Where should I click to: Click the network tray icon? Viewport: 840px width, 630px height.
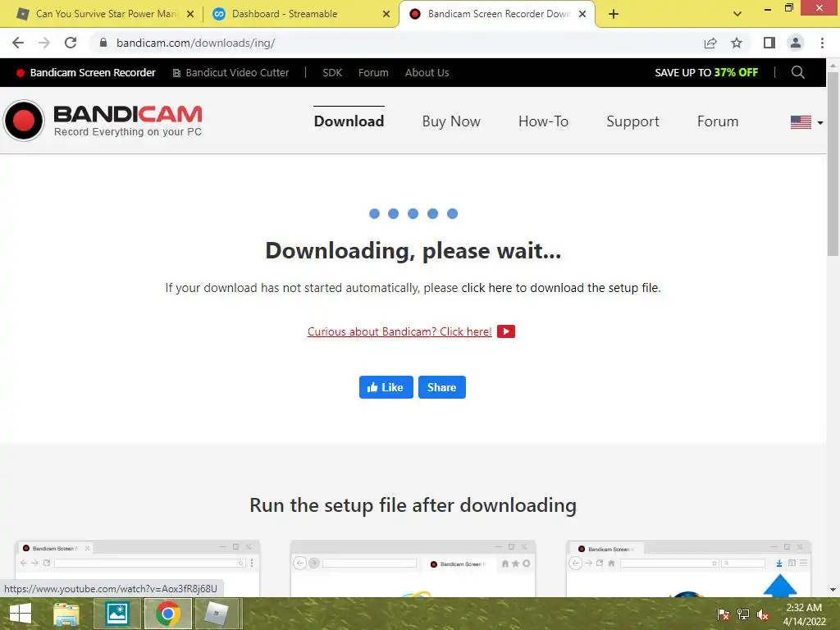coord(743,614)
